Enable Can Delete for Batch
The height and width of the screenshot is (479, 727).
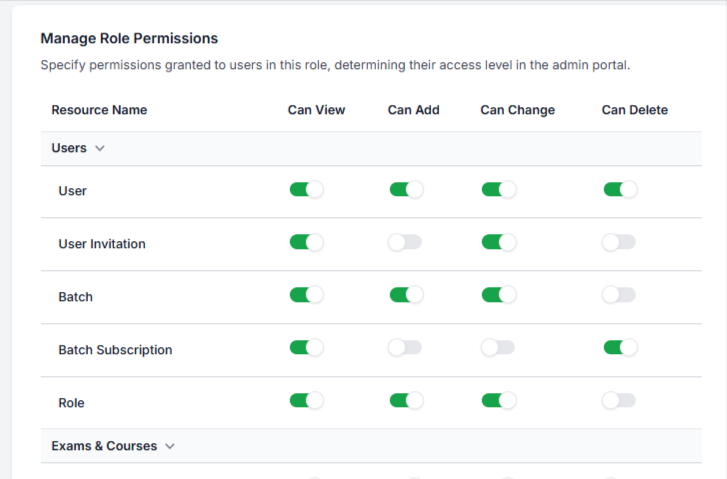[x=620, y=296]
